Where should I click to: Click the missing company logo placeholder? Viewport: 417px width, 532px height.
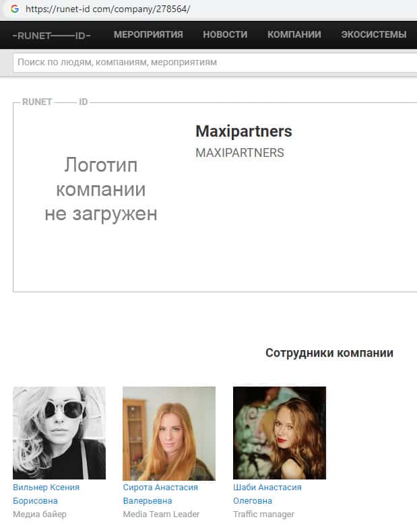[101, 189]
